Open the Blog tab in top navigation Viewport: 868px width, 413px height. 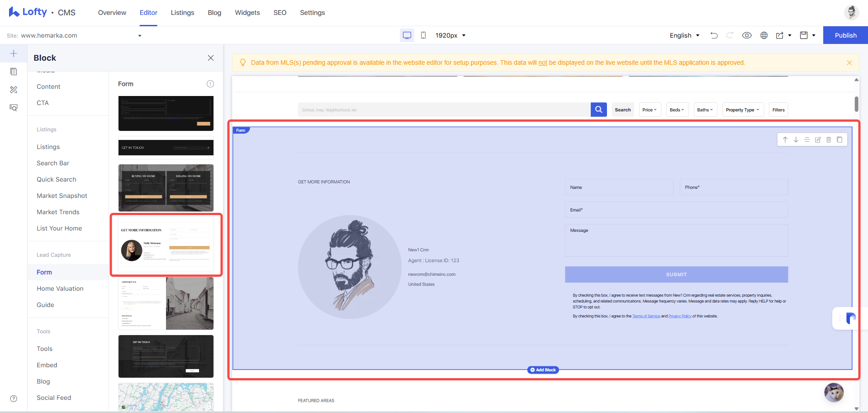pyautogui.click(x=214, y=13)
